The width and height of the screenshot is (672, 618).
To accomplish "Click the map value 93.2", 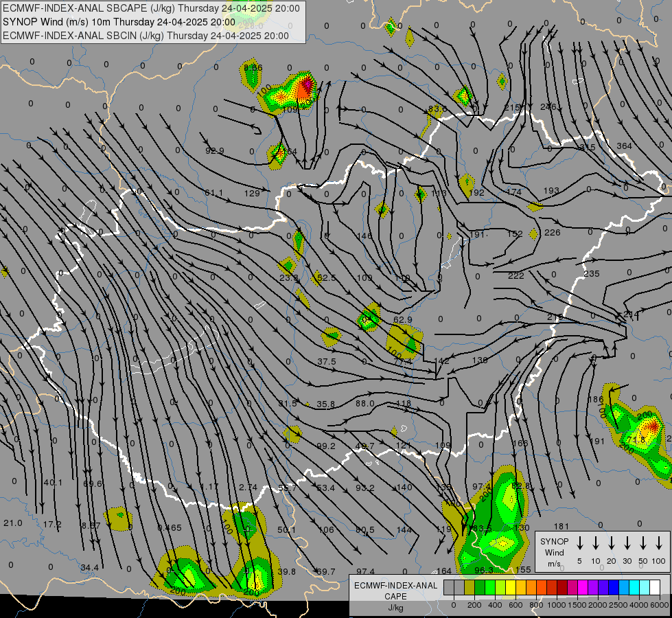I will click(364, 488).
